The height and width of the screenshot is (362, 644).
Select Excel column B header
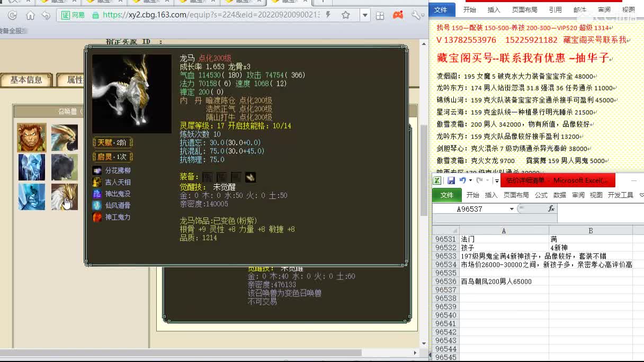click(591, 231)
